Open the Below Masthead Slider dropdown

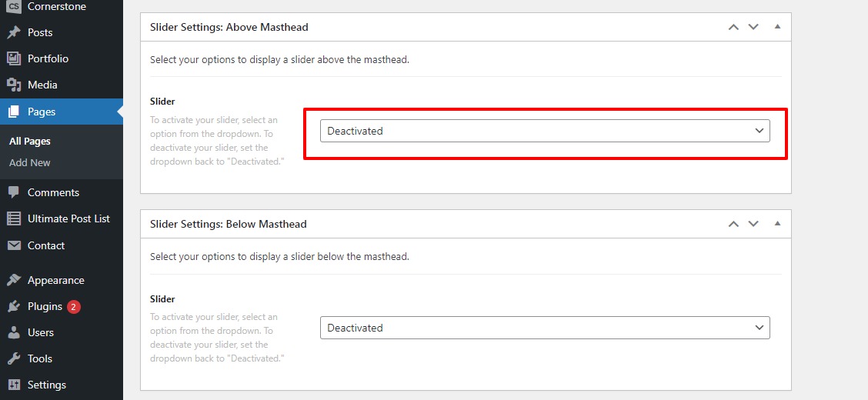point(545,328)
